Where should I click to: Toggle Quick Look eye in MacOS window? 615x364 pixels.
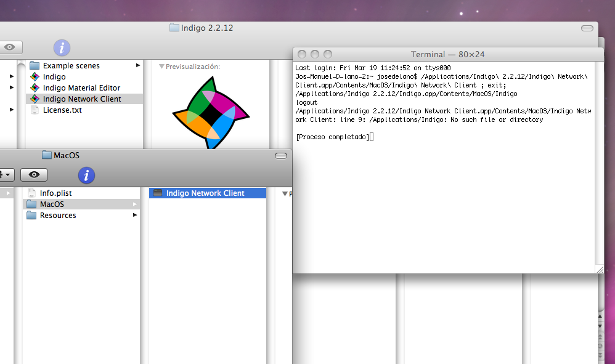tap(34, 175)
